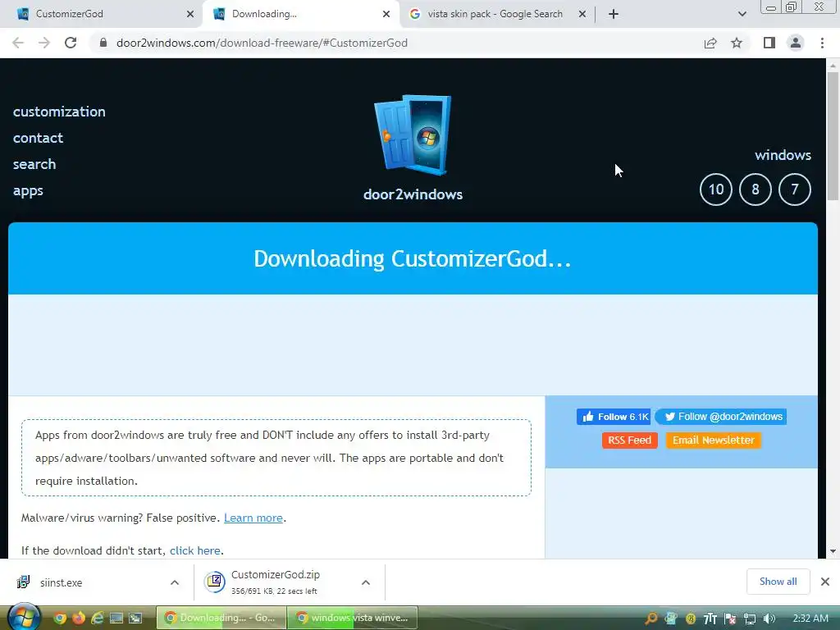The height and width of the screenshot is (630, 840).
Task: Open the volume tray icon
Action: coord(769,619)
